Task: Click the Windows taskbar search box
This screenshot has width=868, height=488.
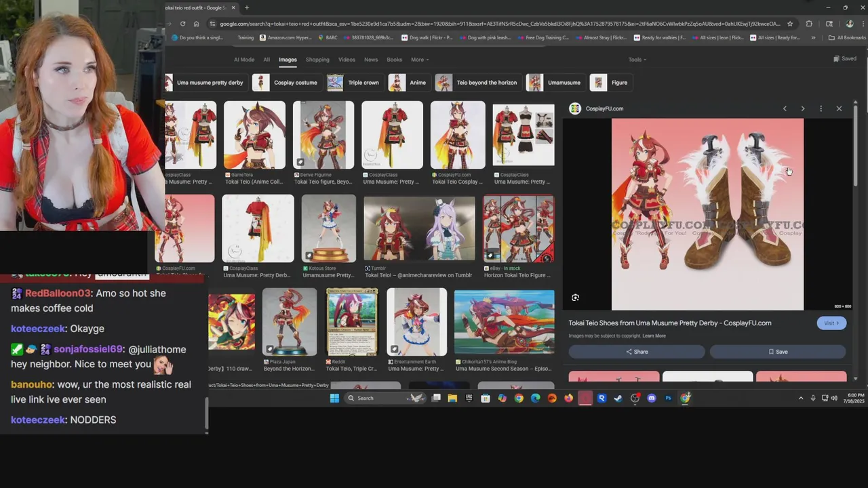Action: tap(385, 398)
